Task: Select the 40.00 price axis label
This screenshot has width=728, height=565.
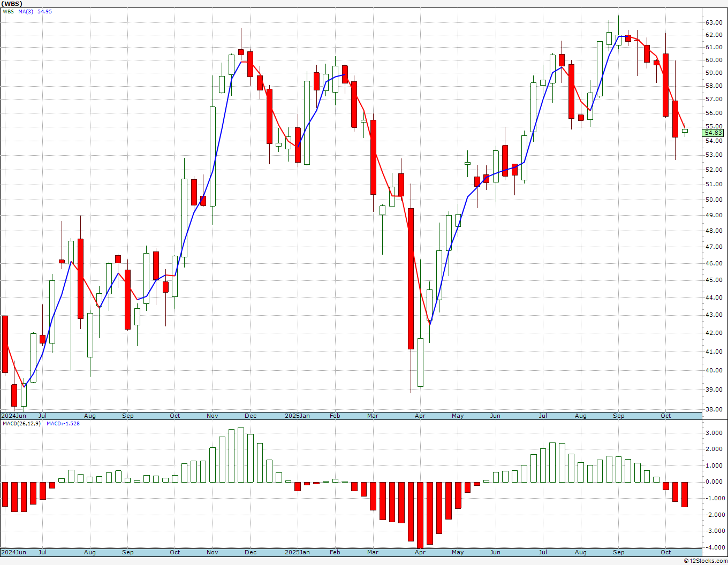Action: 714,370
